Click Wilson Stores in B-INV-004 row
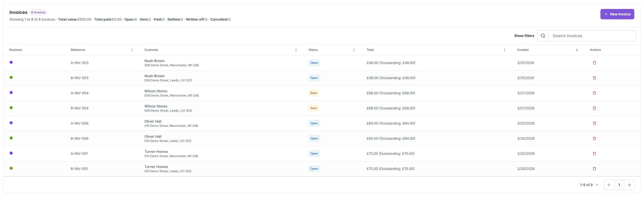Viewport: 644px width, 197px height. 156,106
